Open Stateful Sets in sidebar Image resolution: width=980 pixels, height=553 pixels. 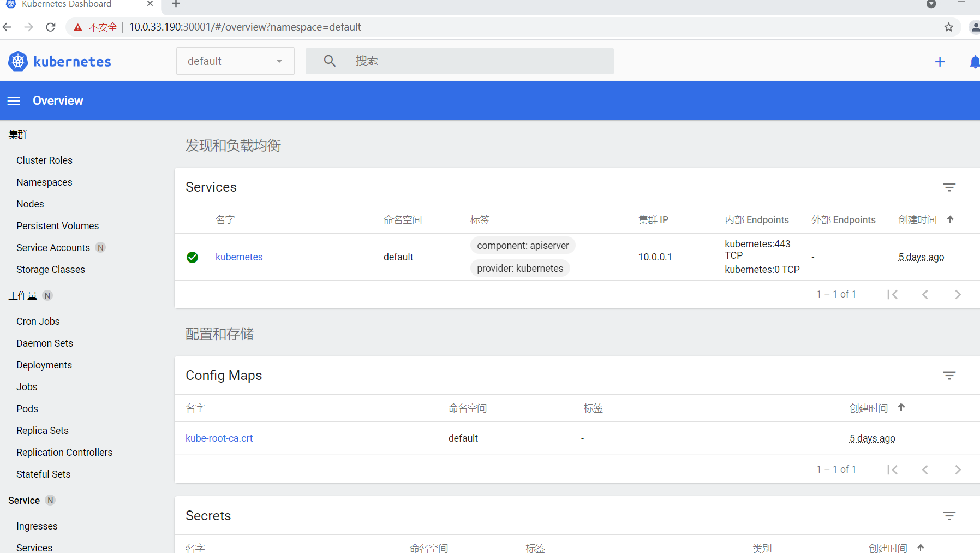click(44, 474)
